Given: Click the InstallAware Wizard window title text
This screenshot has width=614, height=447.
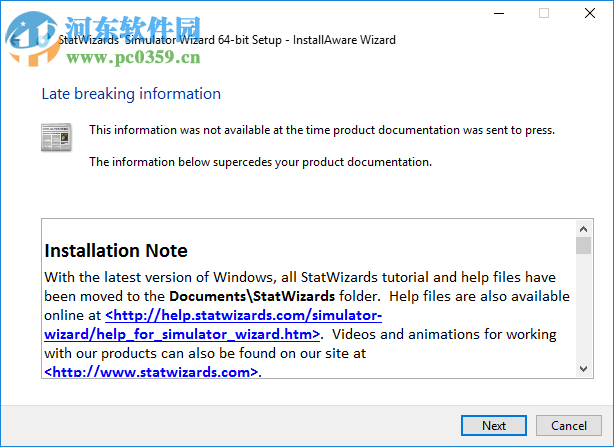Looking at the screenshot, I should 227,40.
